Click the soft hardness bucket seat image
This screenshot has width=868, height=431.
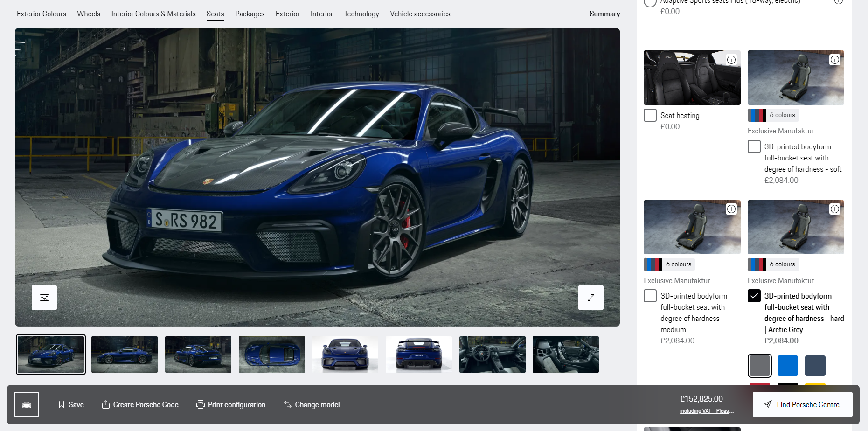(796, 77)
